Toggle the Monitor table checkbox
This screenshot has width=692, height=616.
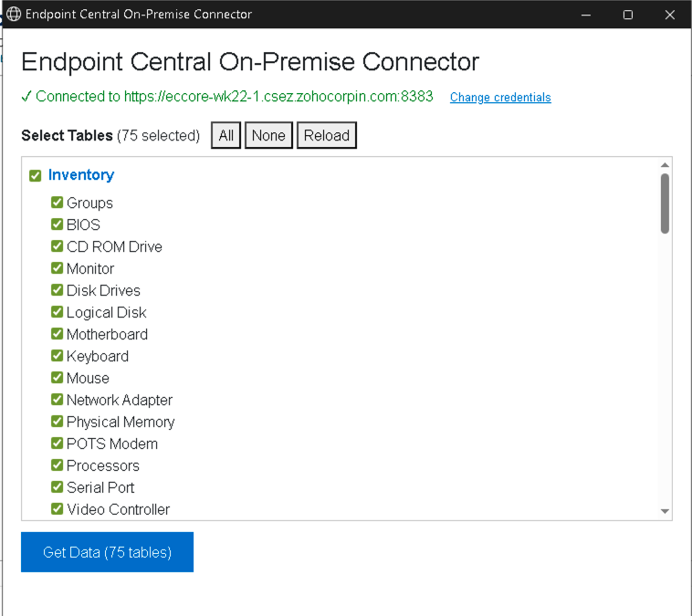pos(57,267)
